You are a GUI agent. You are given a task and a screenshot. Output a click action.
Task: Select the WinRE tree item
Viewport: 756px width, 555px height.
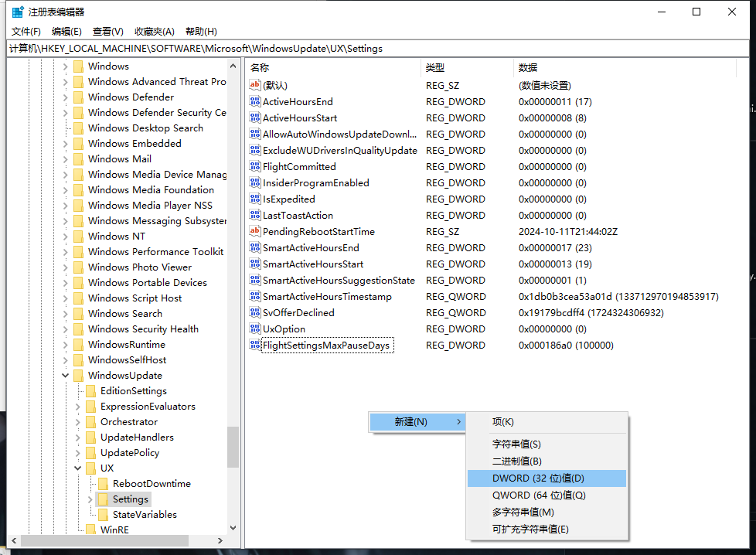[x=114, y=530]
